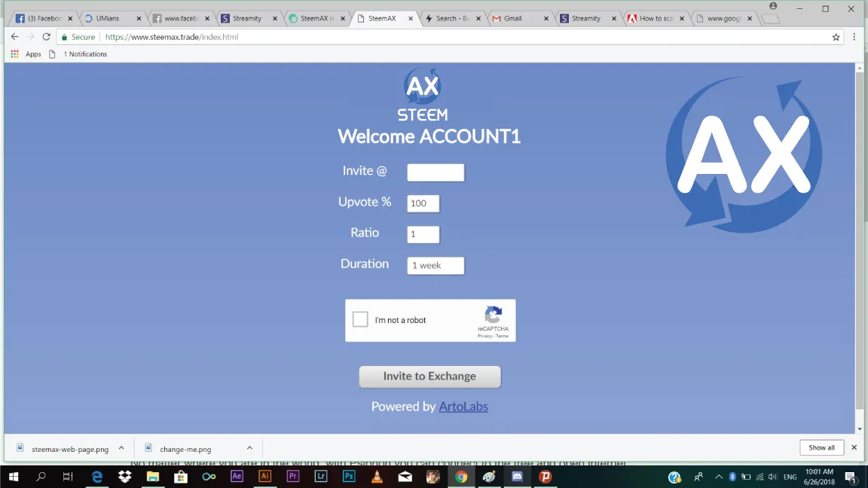The width and height of the screenshot is (868, 488).
Task: Click the Duration field showing 1 week
Action: click(x=436, y=266)
